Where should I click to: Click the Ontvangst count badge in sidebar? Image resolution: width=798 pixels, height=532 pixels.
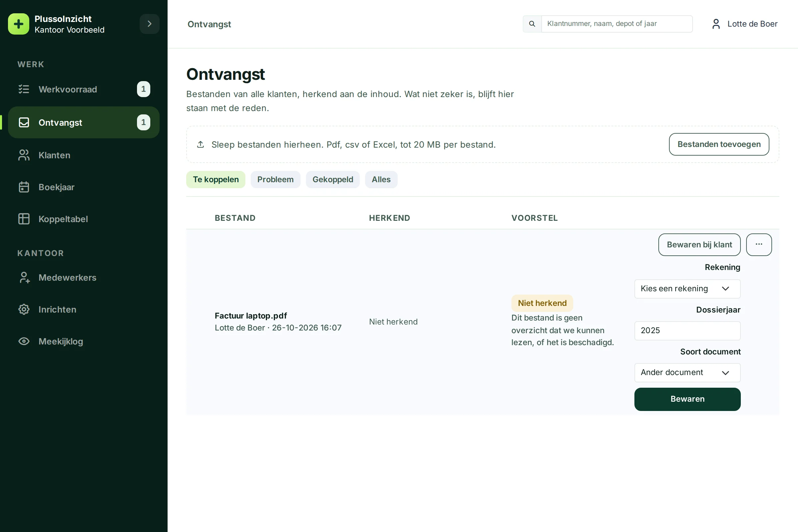pos(144,122)
